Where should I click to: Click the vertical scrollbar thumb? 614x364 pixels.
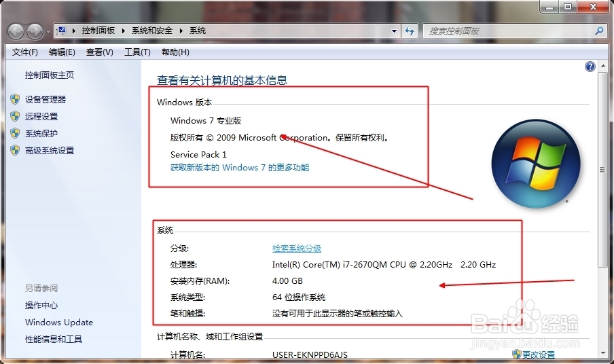[603, 170]
